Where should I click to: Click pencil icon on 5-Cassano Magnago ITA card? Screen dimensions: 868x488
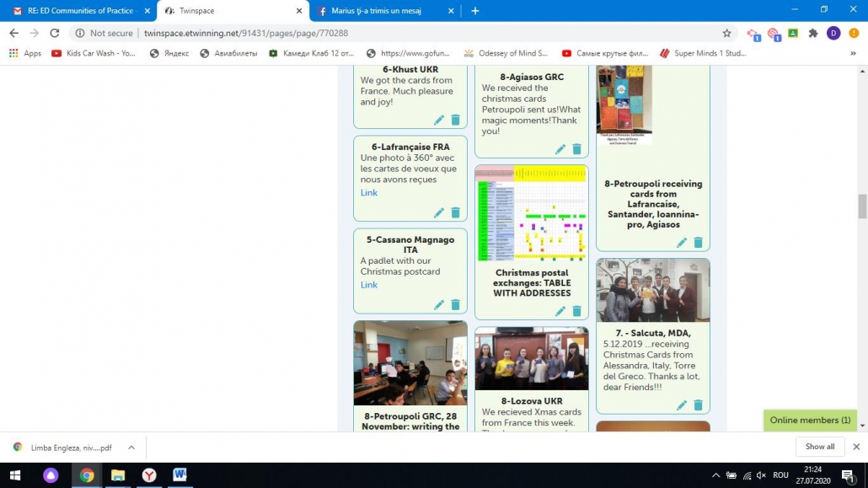(x=439, y=305)
